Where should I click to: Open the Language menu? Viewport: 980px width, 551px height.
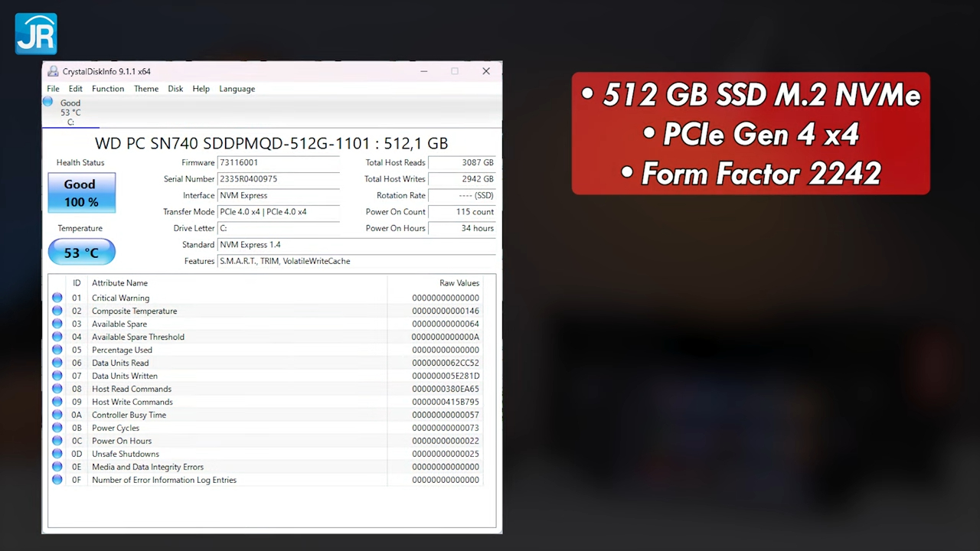pyautogui.click(x=237, y=89)
